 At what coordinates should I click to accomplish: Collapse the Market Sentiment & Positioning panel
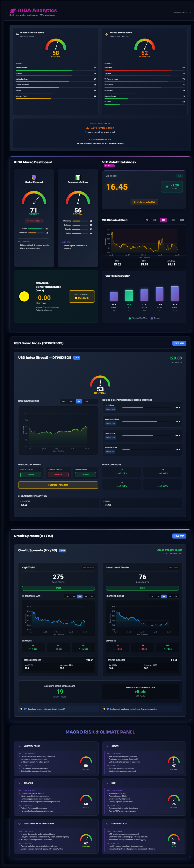(19, 824)
